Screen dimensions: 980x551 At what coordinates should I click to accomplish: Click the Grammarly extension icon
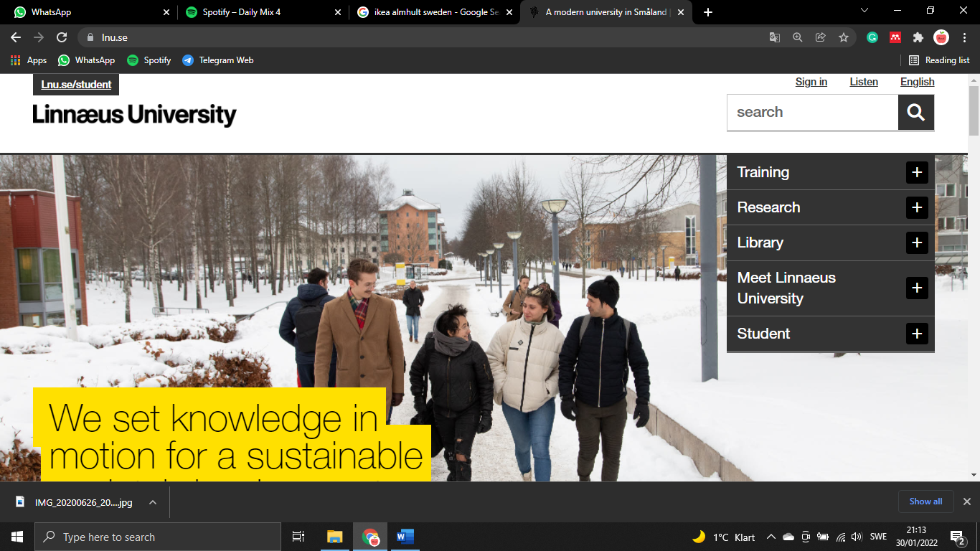[872, 37]
